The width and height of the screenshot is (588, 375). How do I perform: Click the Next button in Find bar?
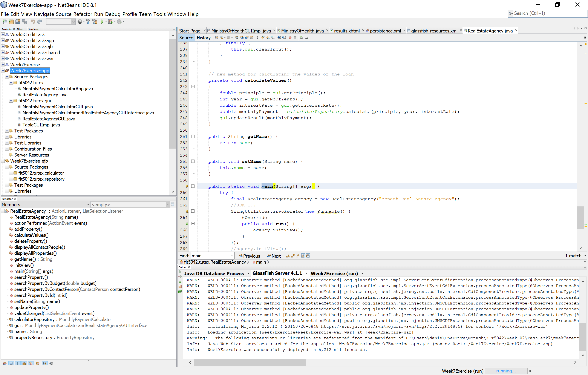tap(274, 256)
